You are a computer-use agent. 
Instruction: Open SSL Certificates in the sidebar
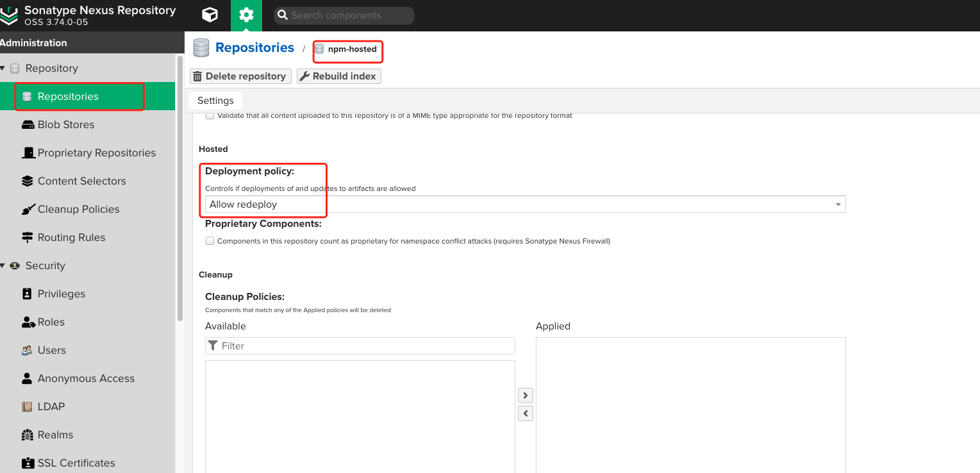point(87,463)
